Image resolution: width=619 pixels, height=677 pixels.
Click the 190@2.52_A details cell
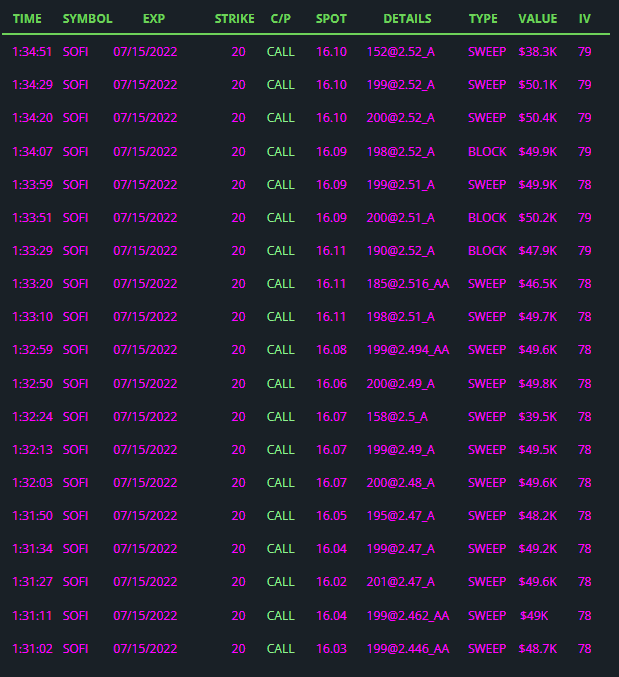[x=401, y=251]
